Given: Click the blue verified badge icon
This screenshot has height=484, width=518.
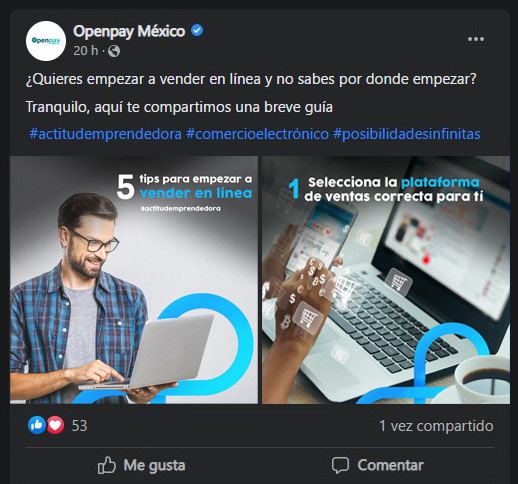Looking at the screenshot, I should pos(197,30).
